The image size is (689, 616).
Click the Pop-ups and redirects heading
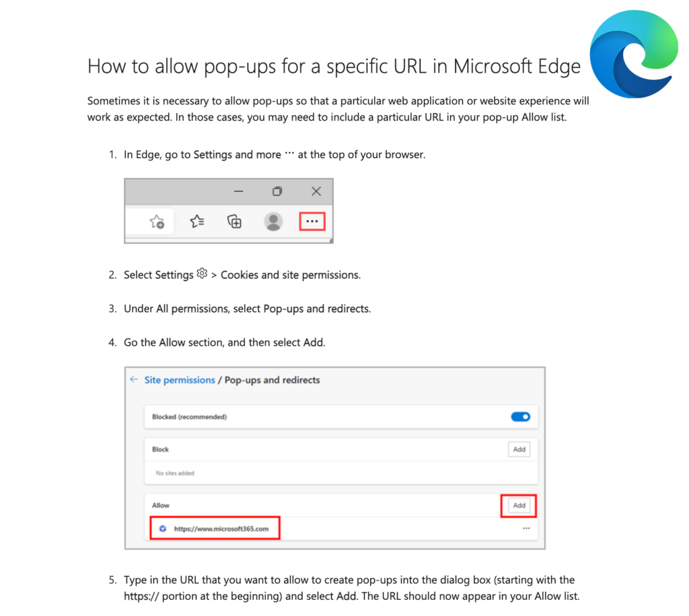tap(272, 380)
